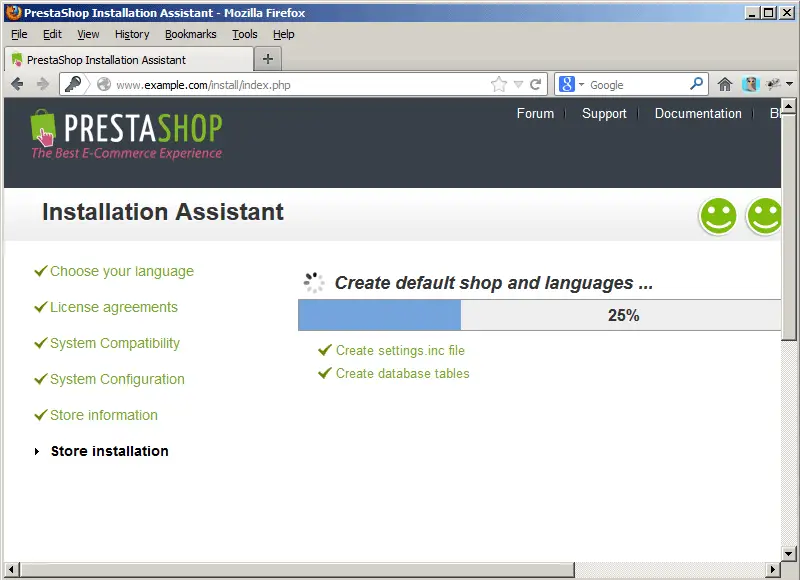Maximize the Firefox window

click(769, 13)
